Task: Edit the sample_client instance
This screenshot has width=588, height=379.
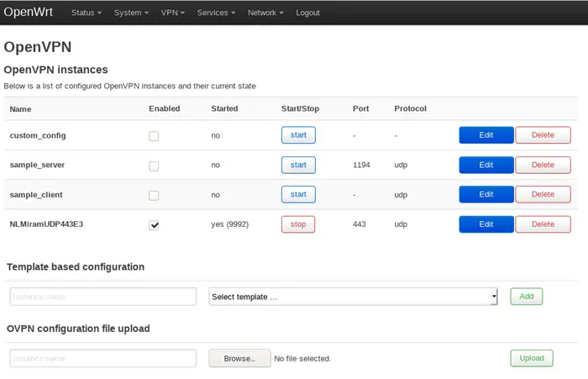Action: pos(486,194)
